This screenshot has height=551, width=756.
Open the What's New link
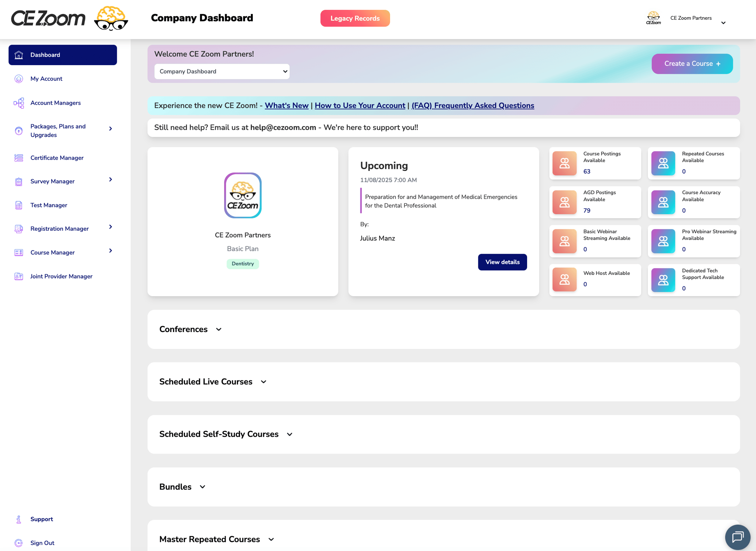tap(286, 105)
